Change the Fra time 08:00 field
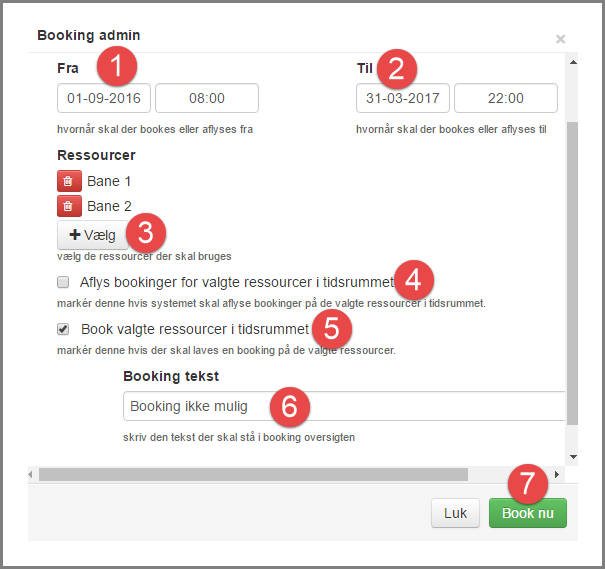This screenshot has width=605, height=569. point(207,98)
